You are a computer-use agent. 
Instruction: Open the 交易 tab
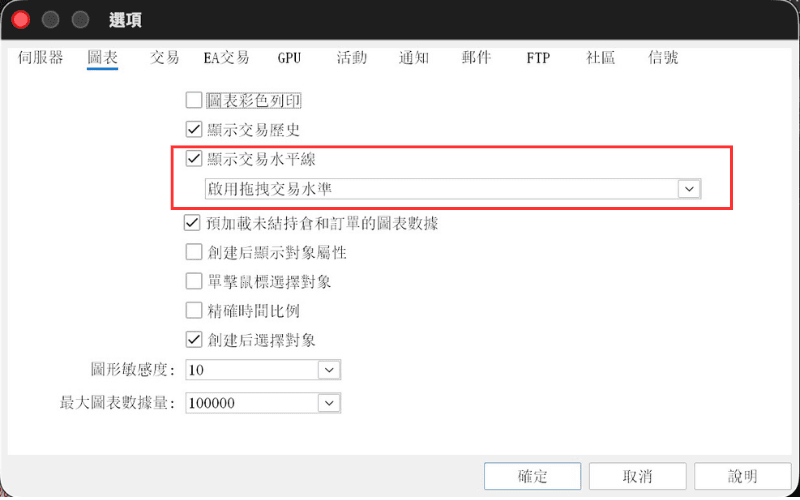pyautogui.click(x=164, y=58)
